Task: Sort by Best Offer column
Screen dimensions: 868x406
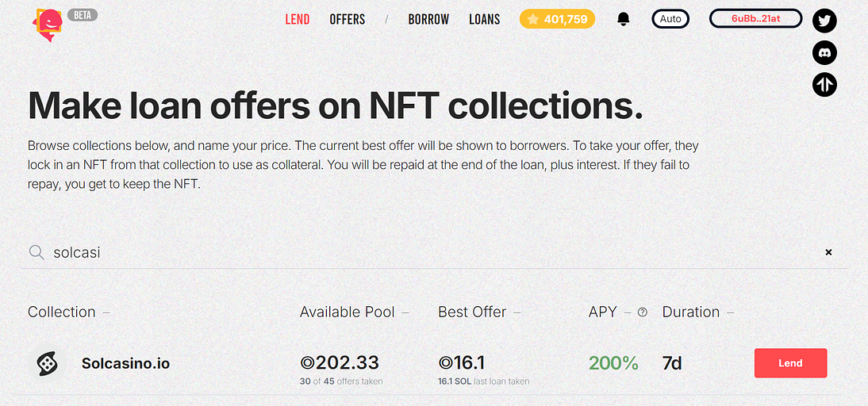Action: pos(472,312)
